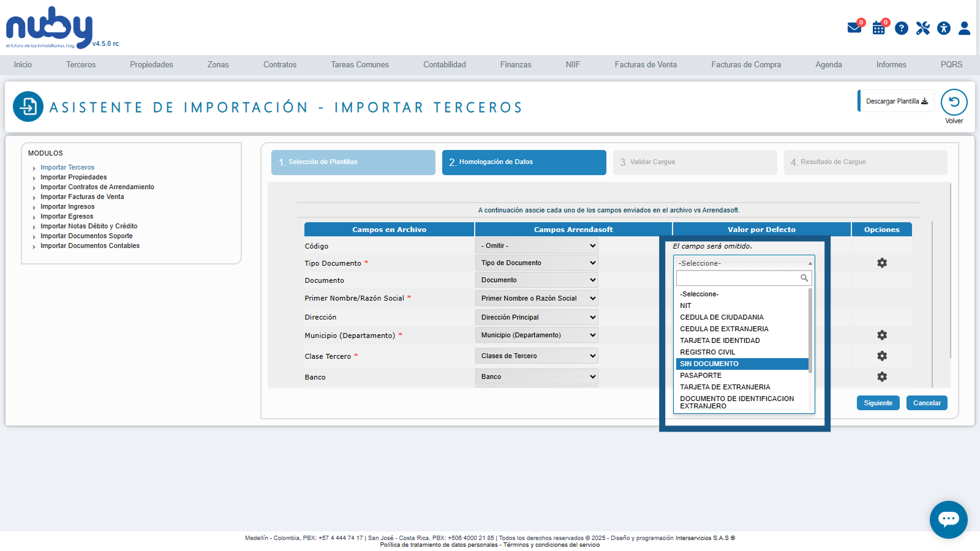Open the mail messages icon

click(854, 28)
